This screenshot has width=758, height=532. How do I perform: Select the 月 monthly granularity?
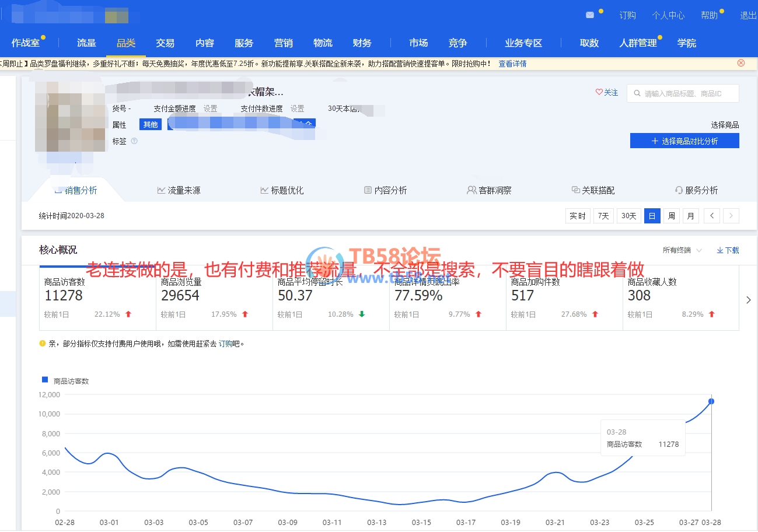(690, 216)
